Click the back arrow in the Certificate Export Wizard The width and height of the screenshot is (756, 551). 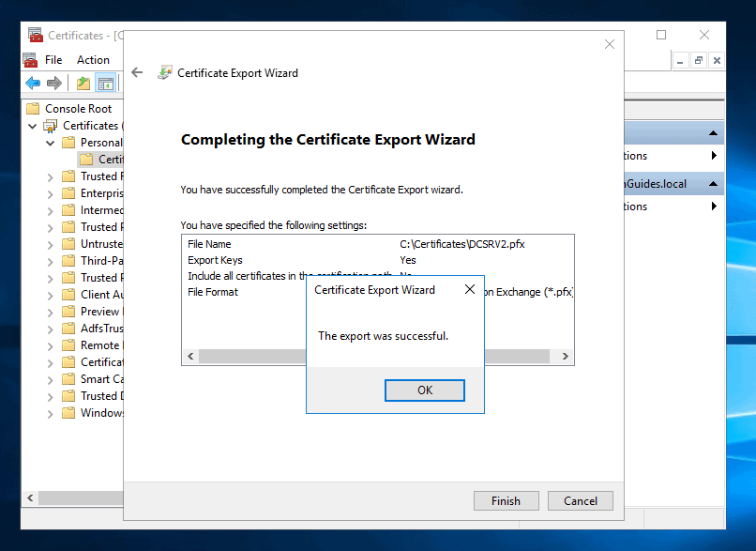tap(138, 71)
